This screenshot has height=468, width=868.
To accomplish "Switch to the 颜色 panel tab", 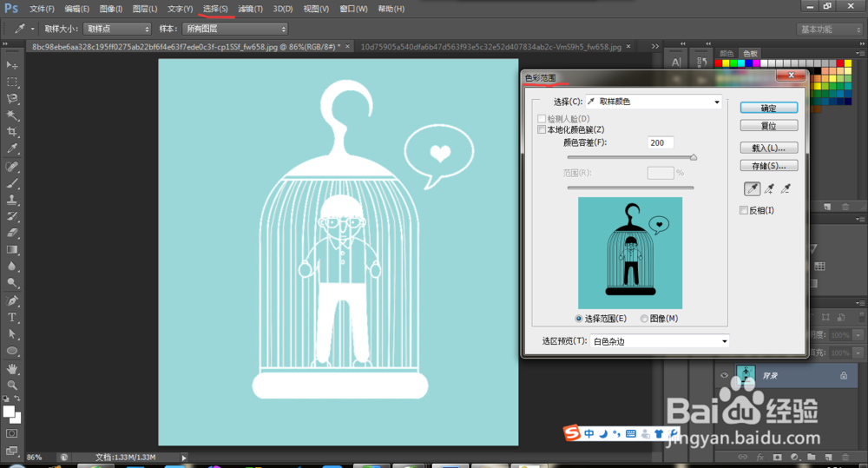I will point(727,53).
